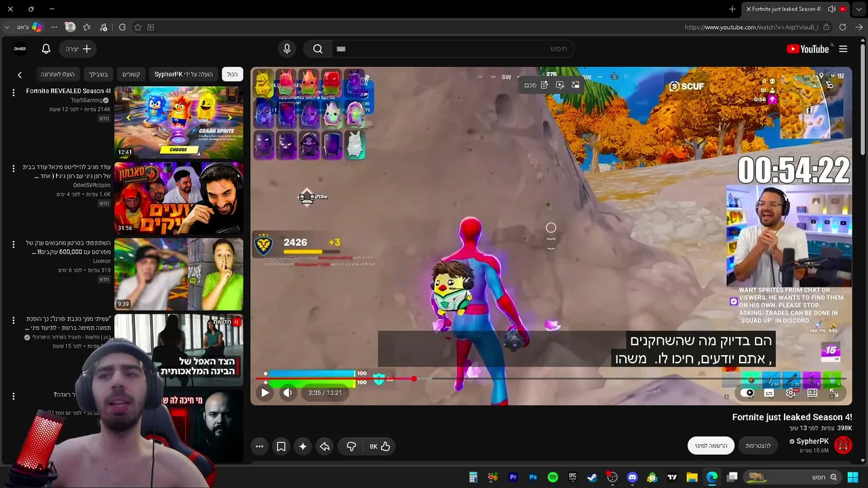This screenshot has width=868, height=488.
Task: Click the להצטרפות join button
Action: 758,445
